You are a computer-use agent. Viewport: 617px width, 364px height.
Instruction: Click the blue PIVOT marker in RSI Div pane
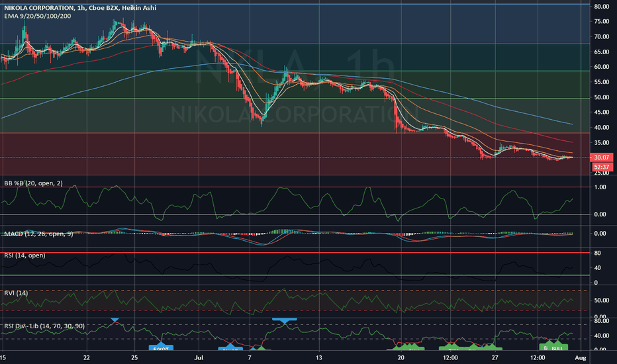click(161, 347)
